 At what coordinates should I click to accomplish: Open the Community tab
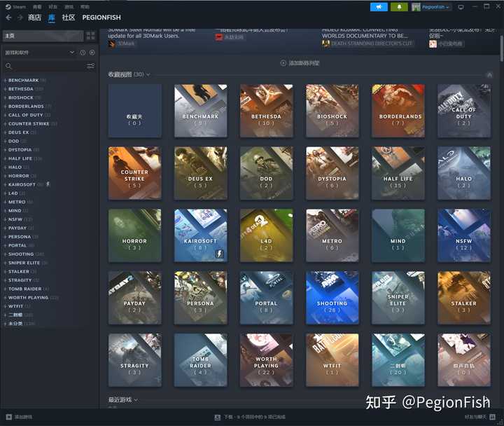click(69, 18)
